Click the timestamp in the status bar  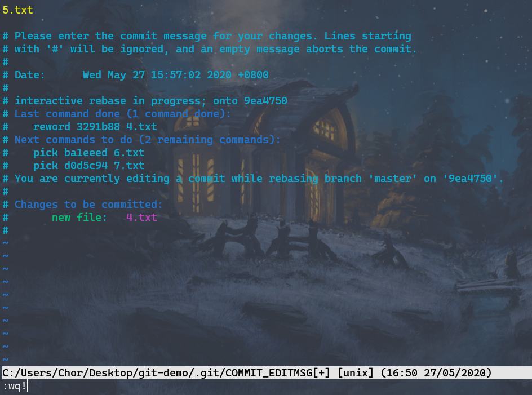coord(436,373)
